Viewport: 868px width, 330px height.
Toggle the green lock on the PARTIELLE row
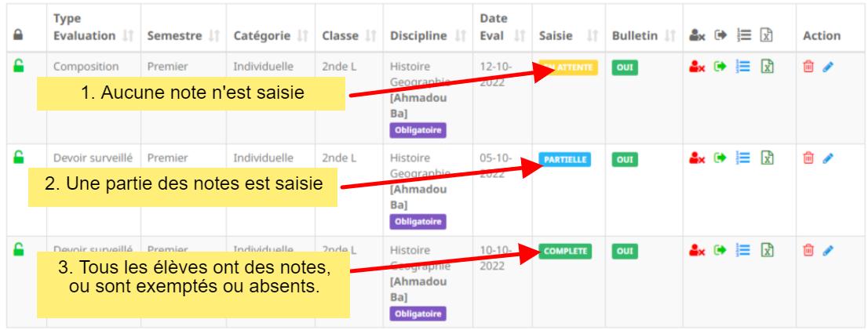[x=19, y=158]
